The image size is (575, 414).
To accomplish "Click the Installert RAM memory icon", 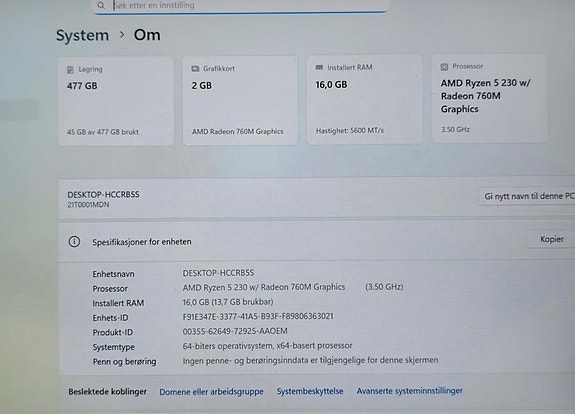I will pos(319,67).
